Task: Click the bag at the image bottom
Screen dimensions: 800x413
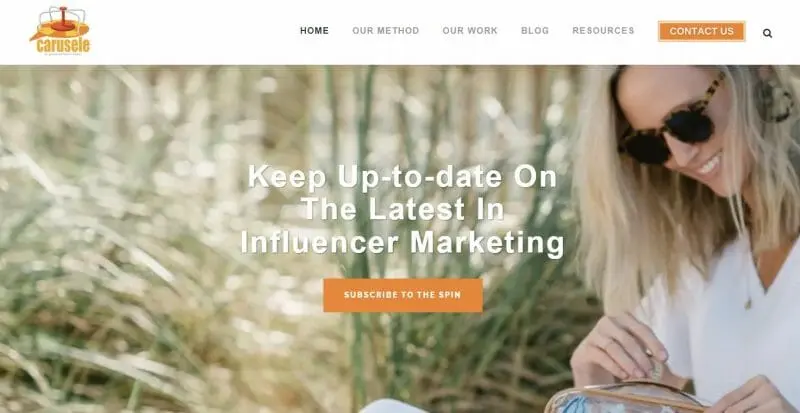Action: tap(623, 399)
